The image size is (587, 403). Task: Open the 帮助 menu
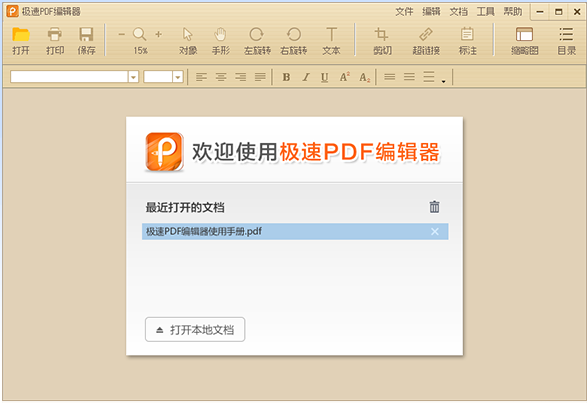click(x=513, y=12)
